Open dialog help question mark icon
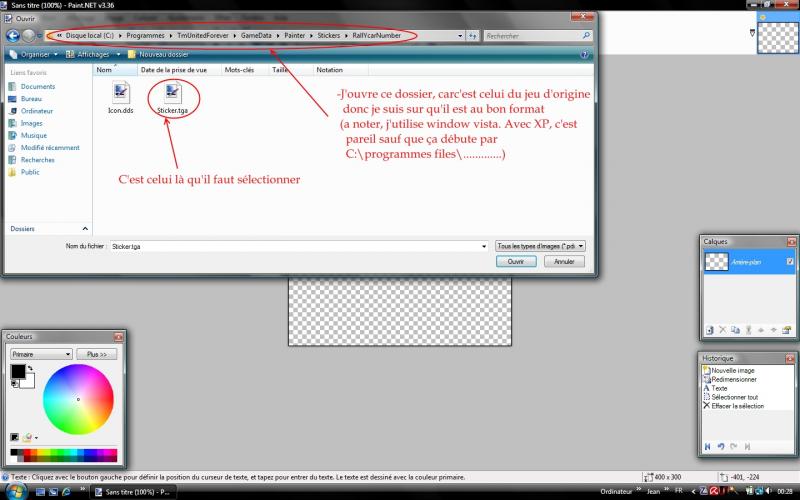Image resolution: width=800 pixels, height=500 pixels. [585, 54]
